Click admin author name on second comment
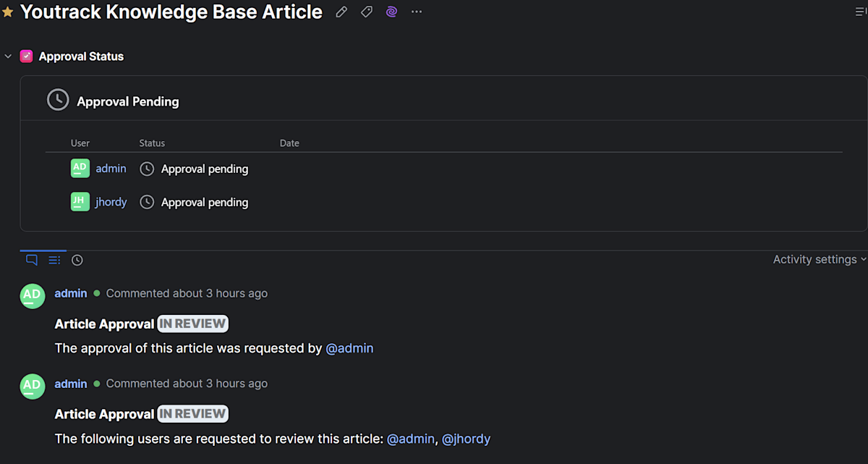Image resolution: width=868 pixels, height=464 pixels. click(x=71, y=384)
